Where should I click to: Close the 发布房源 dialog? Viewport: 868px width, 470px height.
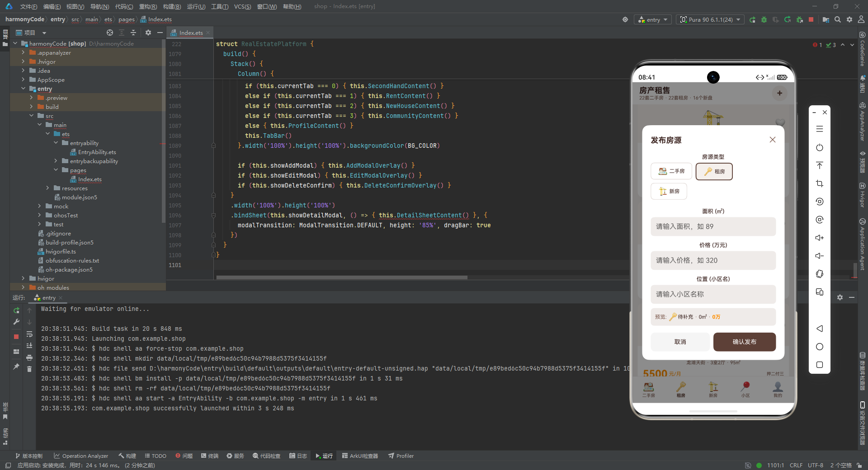773,140
